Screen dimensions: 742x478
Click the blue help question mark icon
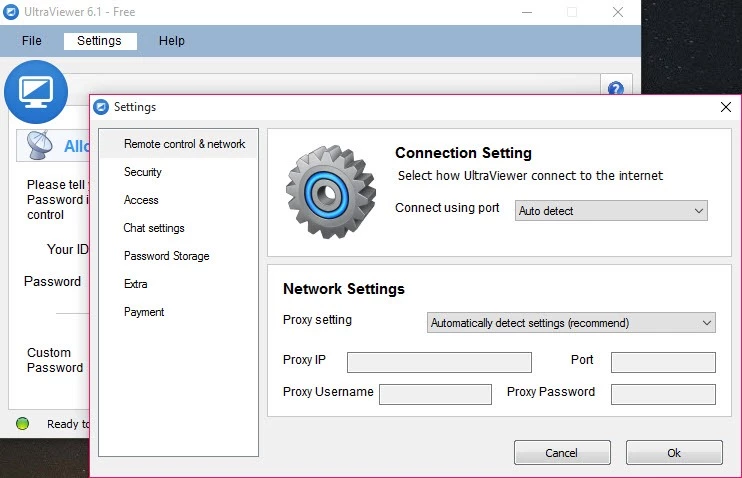pos(616,89)
